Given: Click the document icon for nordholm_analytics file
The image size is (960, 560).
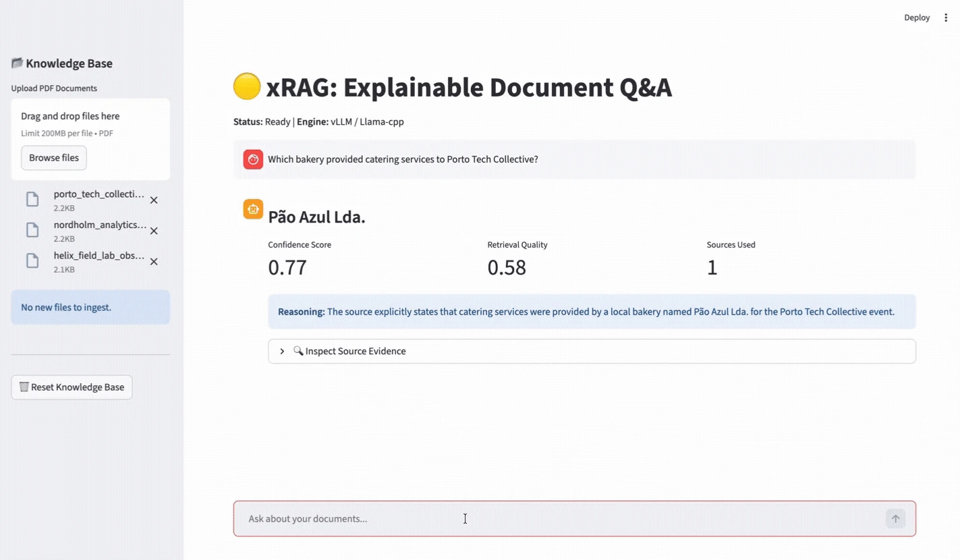Looking at the screenshot, I should click(32, 230).
